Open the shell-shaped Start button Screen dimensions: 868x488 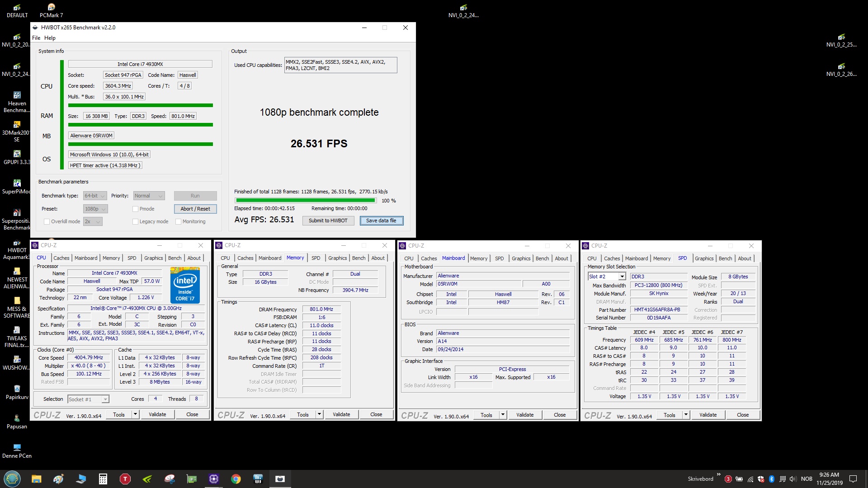click(12, 479)
